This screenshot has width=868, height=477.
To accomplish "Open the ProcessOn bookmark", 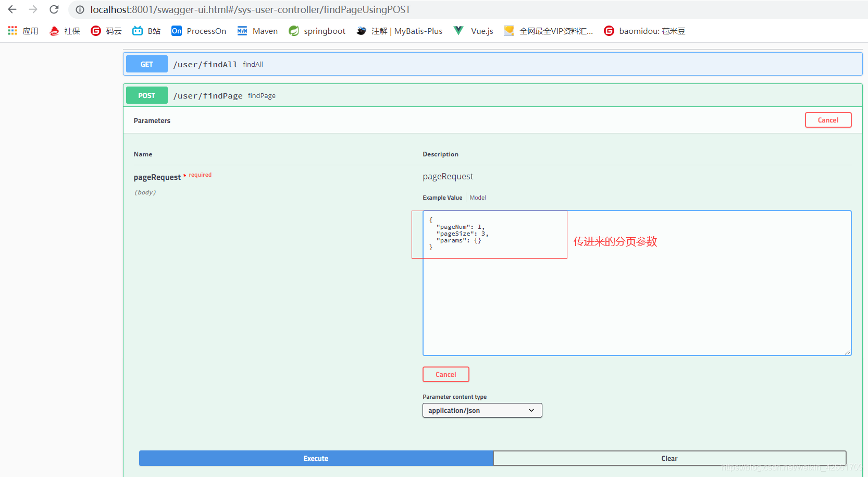I will click(x=199, y=31).
